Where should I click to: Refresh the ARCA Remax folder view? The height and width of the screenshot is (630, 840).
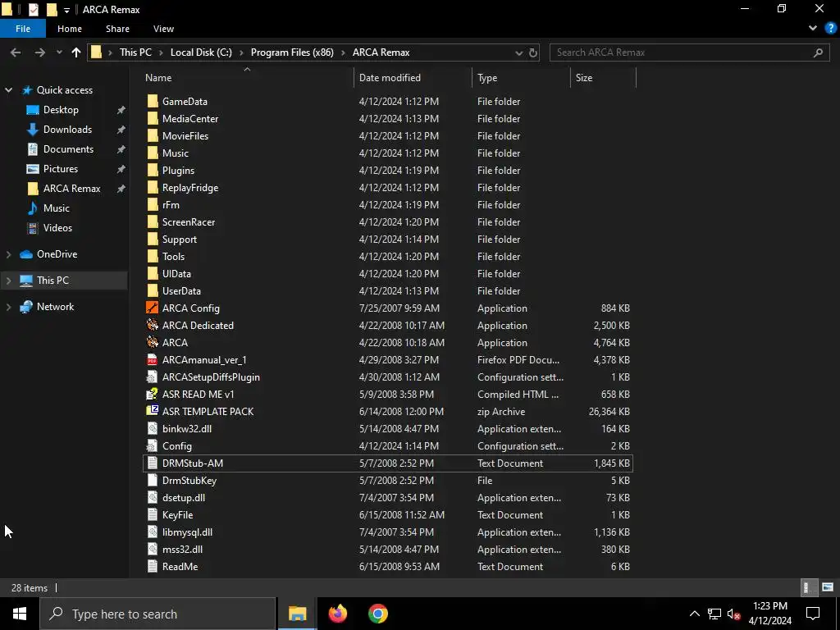pos(533,52)
